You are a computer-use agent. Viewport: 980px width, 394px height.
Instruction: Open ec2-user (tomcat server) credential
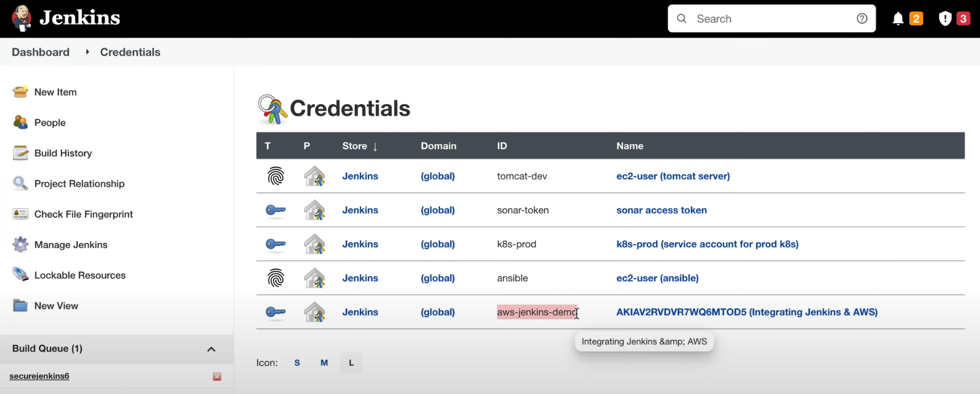(673, 176)
